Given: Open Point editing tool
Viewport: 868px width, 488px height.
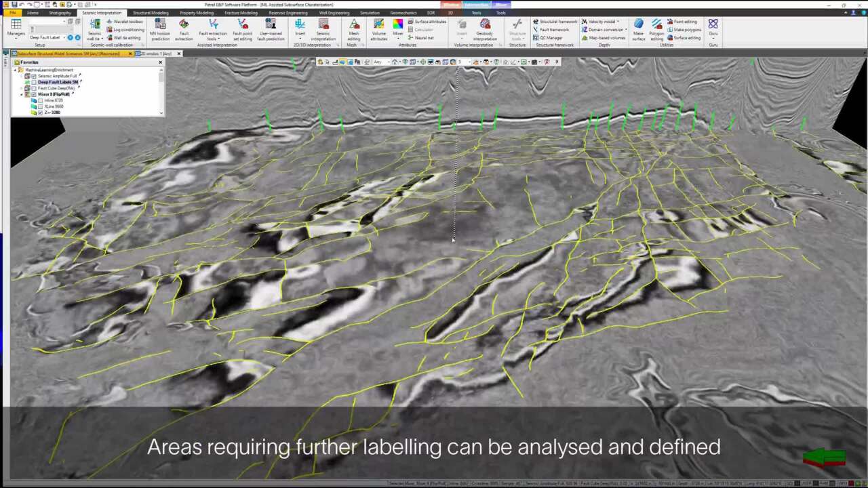Looking at the screenshot, I should tap(682, 22).
